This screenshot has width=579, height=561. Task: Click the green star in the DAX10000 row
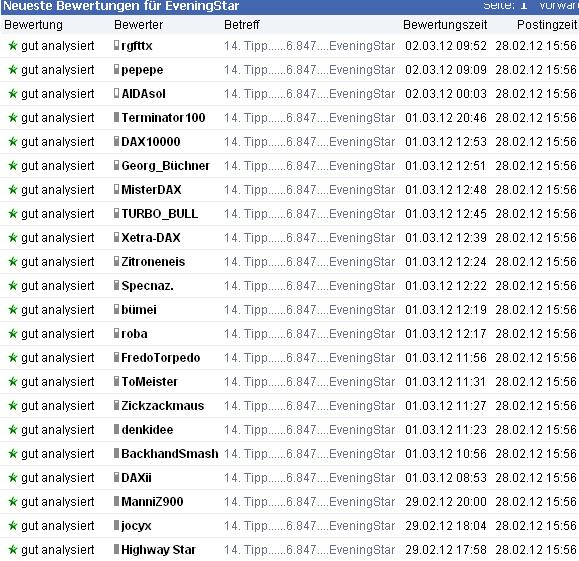pyautogui.click(x=13, y=142)
